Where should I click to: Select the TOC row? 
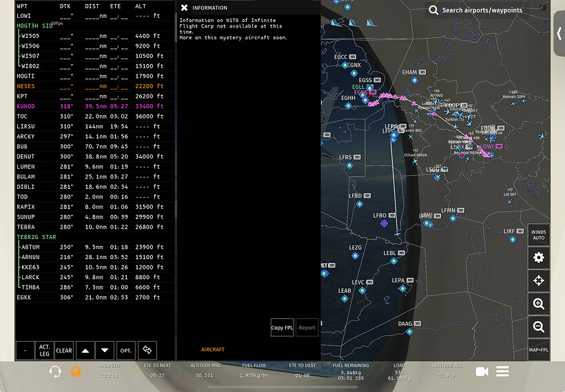point(96,116)
